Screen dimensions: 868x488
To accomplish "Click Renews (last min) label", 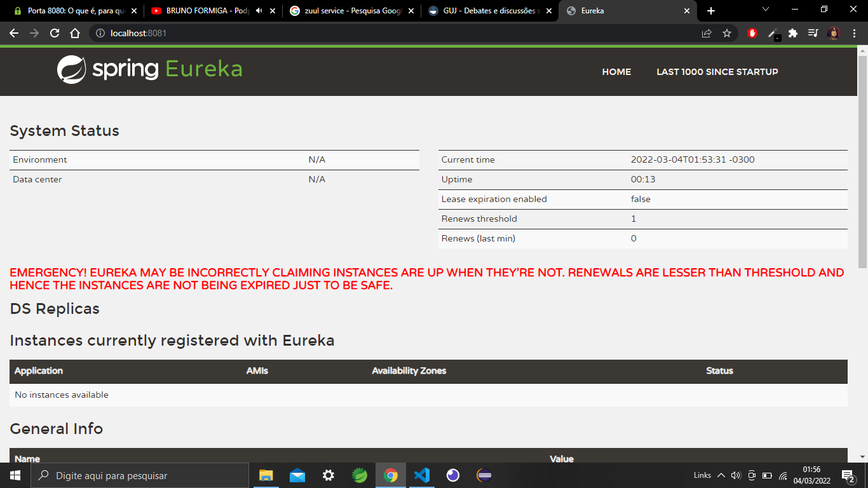I will 478,238.
